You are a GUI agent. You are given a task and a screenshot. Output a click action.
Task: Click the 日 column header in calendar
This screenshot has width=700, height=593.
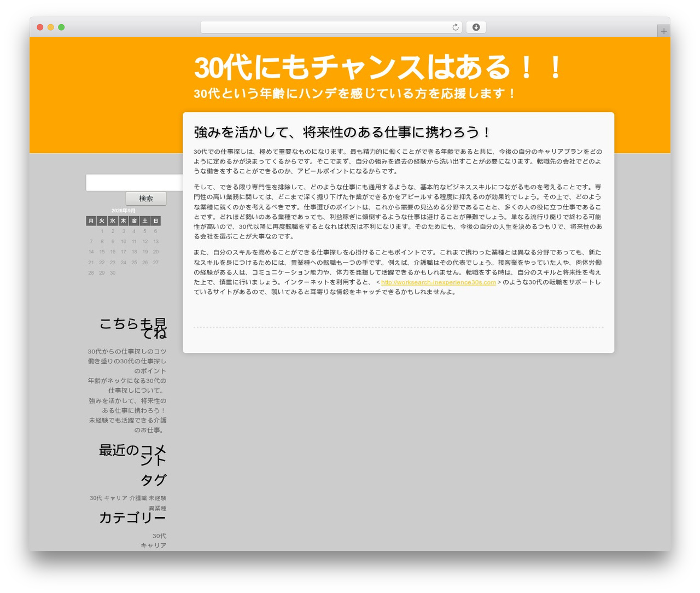click(156, 221)
